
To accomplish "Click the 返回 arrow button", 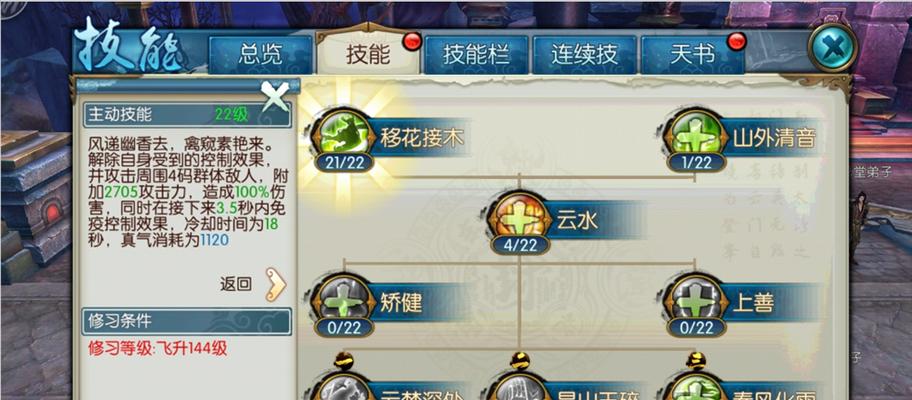I will tap(276, 284).
